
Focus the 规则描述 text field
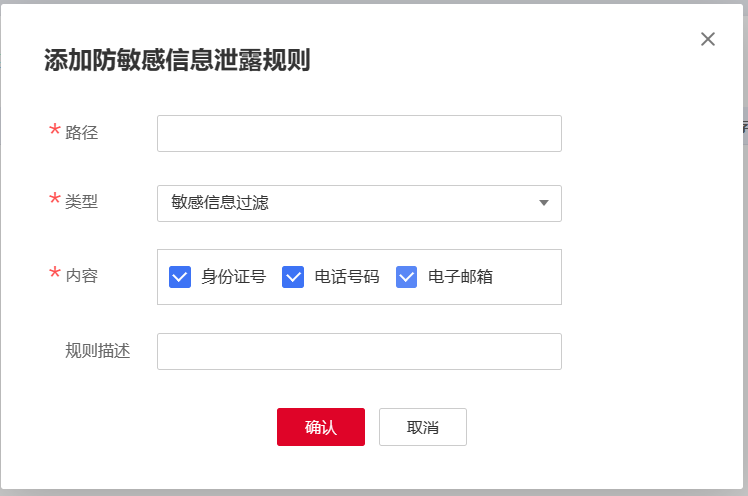(x=359, y=351)
